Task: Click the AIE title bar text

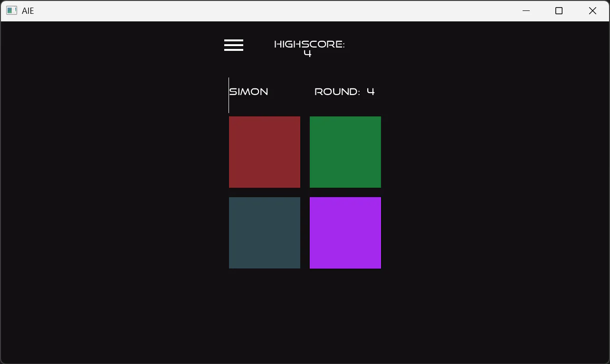Action: coord(28,10)
